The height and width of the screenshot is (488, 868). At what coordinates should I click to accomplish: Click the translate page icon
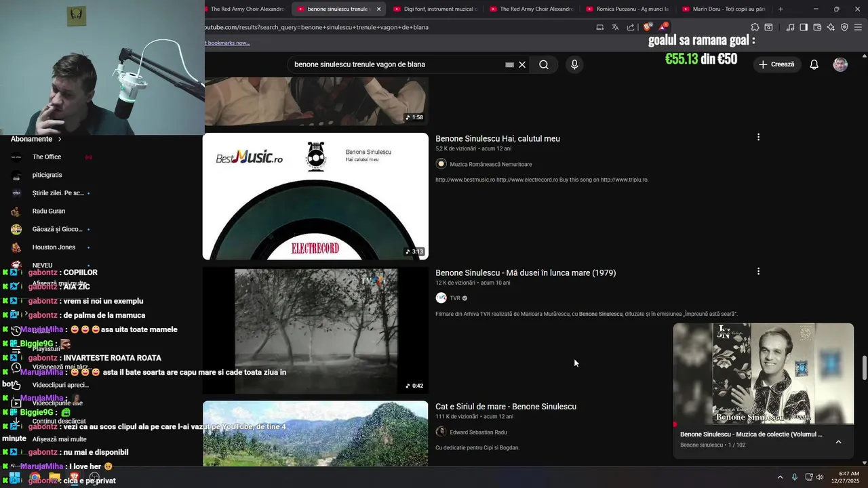(x=615, y=27)
